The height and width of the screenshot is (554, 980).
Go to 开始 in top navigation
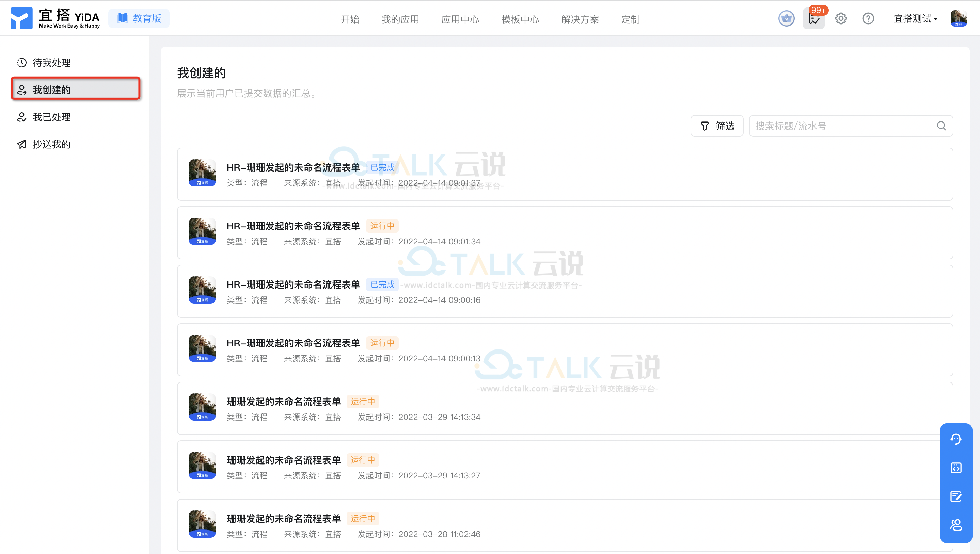349,19
